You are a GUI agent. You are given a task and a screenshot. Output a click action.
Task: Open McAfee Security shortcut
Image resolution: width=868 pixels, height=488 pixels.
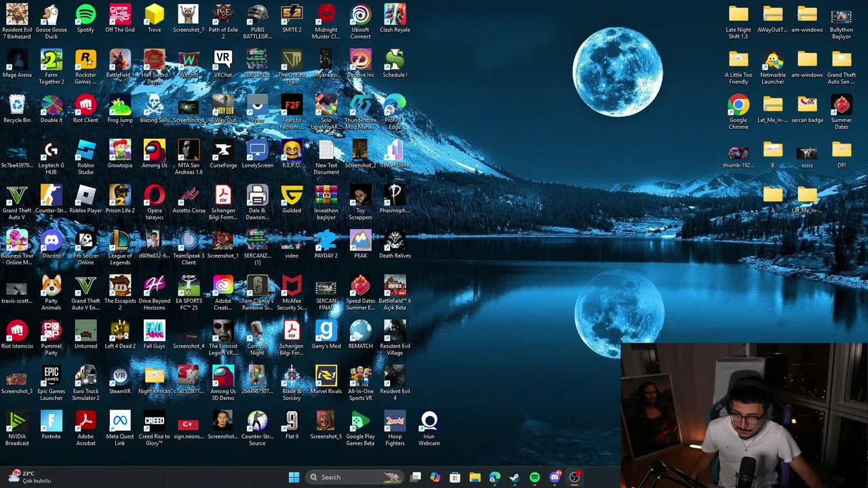click(x=292, y=293)
